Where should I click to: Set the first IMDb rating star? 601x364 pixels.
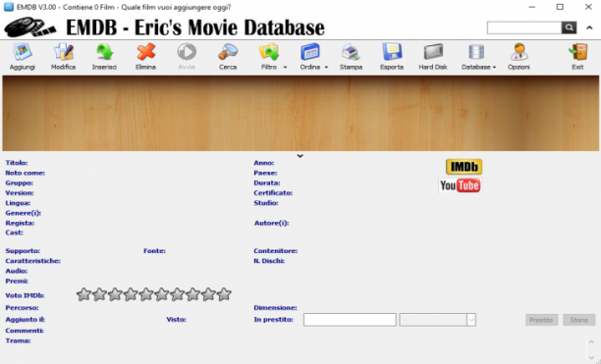(x=83, y=294)
